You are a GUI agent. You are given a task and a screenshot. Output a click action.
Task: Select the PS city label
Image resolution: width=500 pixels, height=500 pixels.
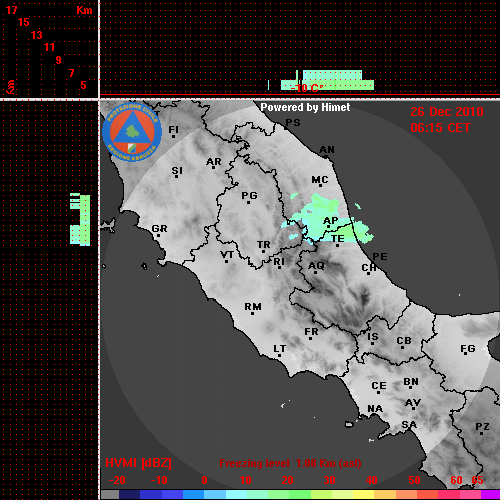click(293, 123)
